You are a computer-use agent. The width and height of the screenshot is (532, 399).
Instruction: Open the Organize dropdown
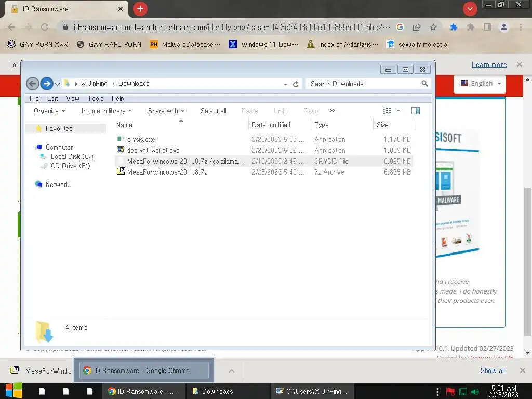click(x=49, y=111)
